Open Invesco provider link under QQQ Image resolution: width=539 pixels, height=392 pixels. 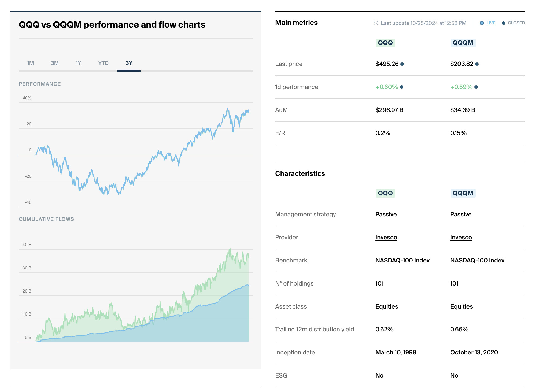click(x=386, y=237)
